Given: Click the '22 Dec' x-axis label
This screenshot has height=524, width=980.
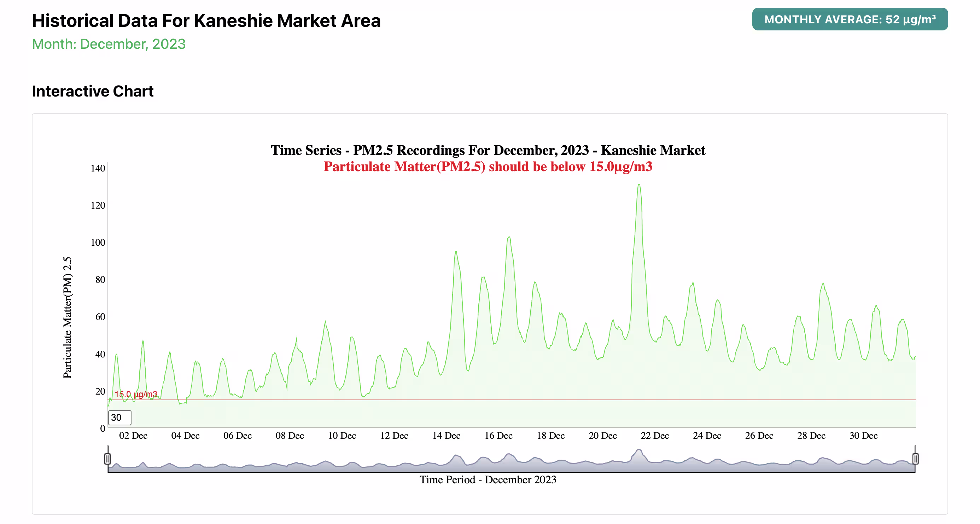Looking at the screenshot, I should click(x=654, y=435).
